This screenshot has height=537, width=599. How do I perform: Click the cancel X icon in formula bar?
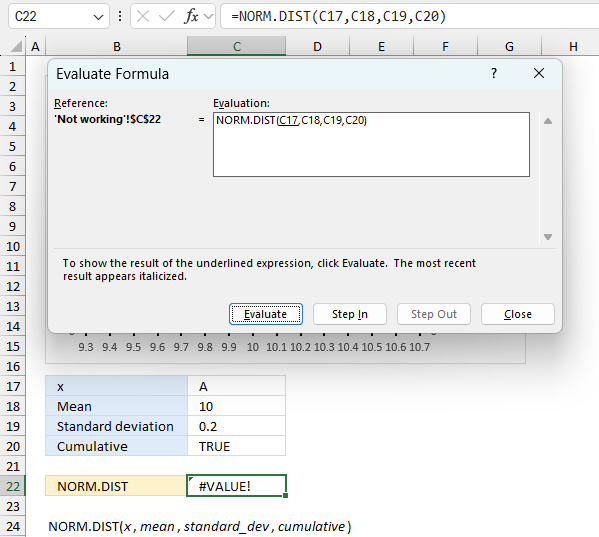(143, 16)
